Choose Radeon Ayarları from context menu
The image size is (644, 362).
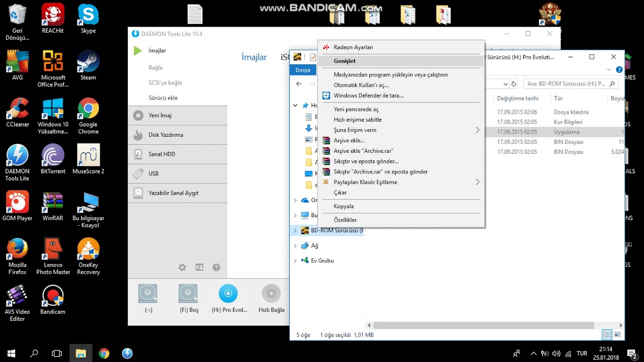click(401, 47)
